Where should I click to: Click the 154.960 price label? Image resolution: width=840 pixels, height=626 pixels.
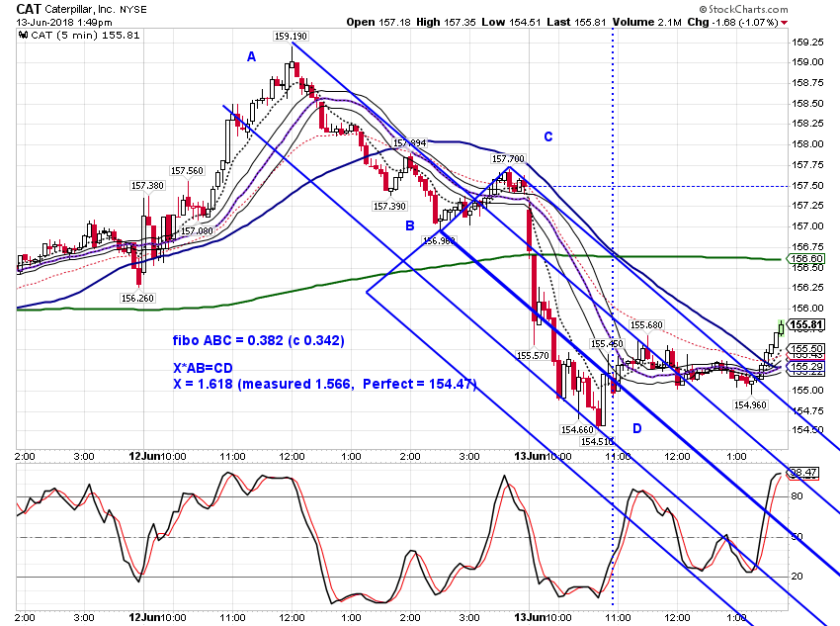750,405
